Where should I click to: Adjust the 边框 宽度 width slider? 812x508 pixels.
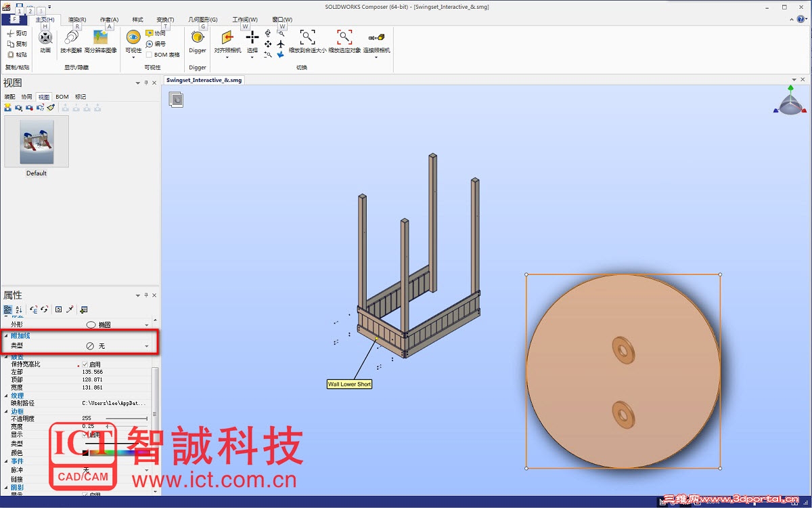click(x=126, y=427)
